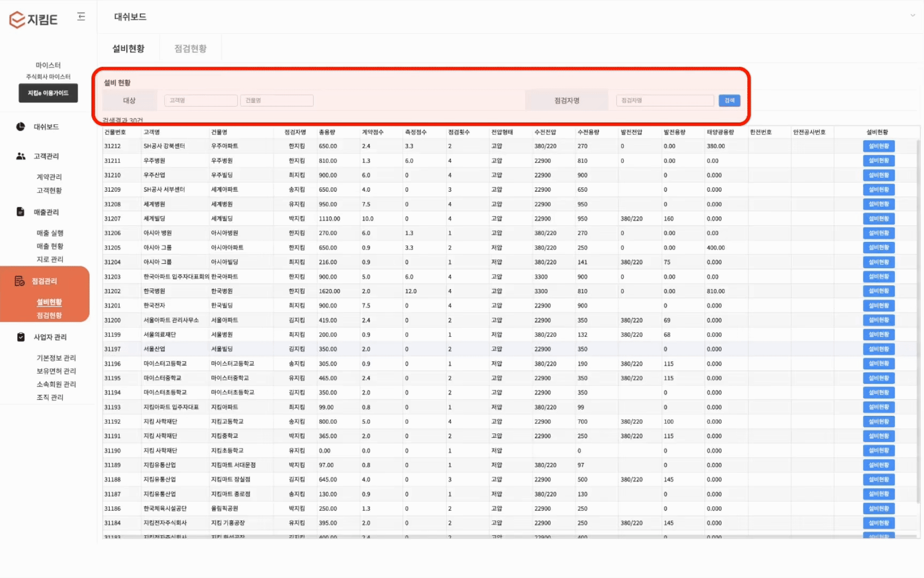Click the blue 검색 search button
Image resolution: width=924 pixels, height=578 pixels.
pyautogui.click(x=729, y=101)
